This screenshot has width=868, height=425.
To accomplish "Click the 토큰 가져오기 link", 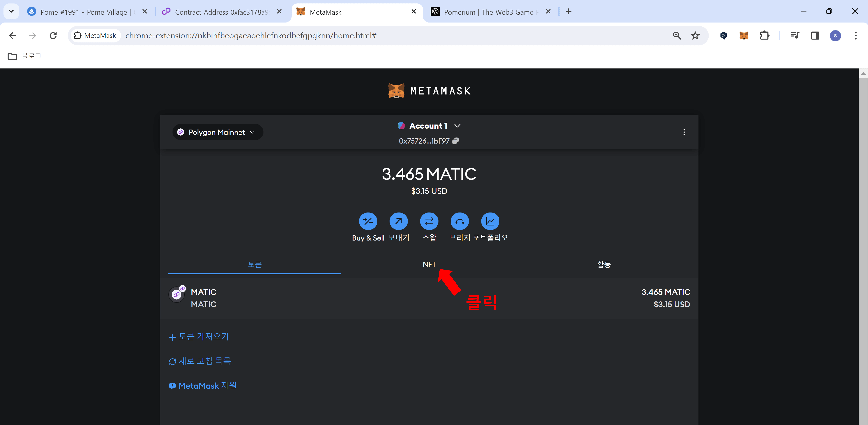I will 199,336.
